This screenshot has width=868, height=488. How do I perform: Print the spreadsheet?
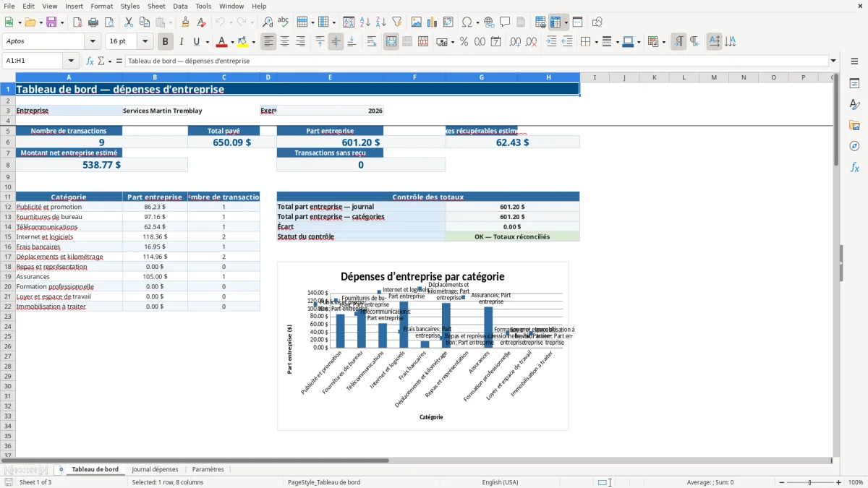pyautogui.click(x=93, y=22)
